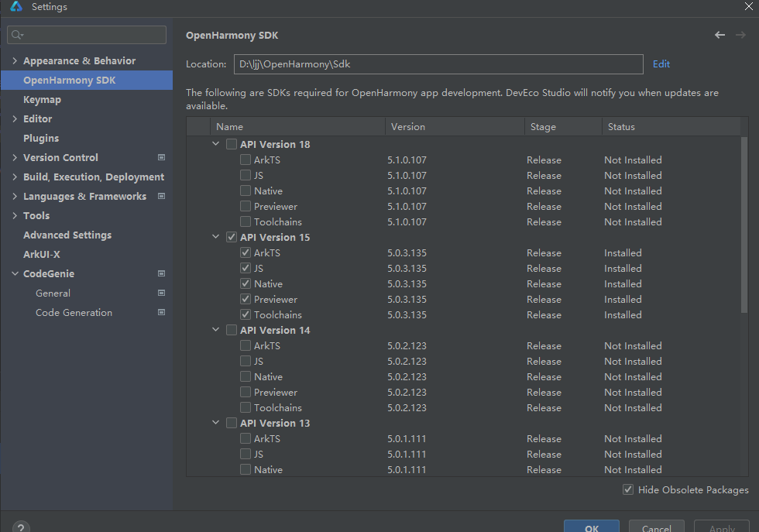759x532 pixels.
Task: Click the Apply button
Action: pos(722,527)
